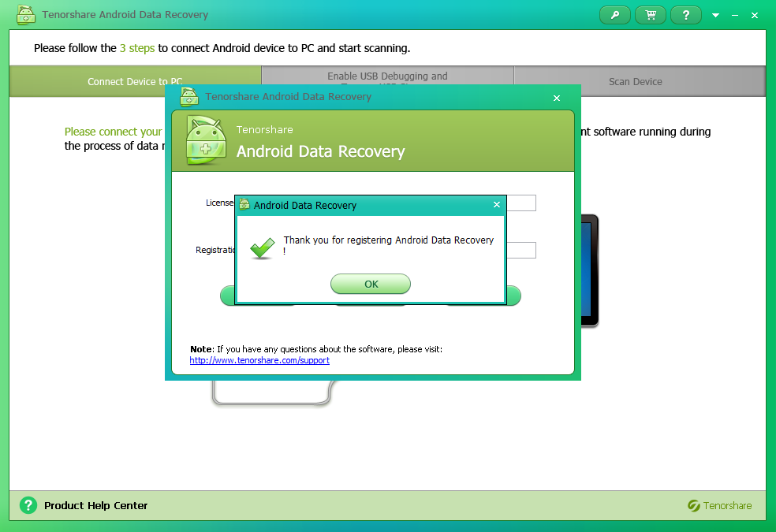This screenshot has width=776, height=532.
Task: Click the Android robot logo in registration header
Action: (x=206, y=140)
